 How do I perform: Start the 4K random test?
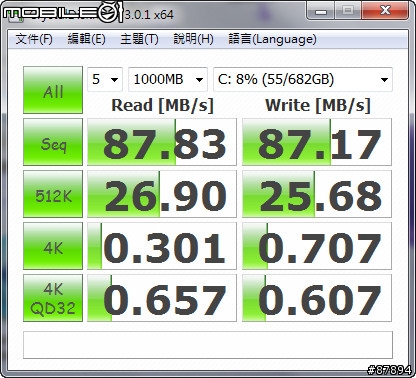[53, 246]
